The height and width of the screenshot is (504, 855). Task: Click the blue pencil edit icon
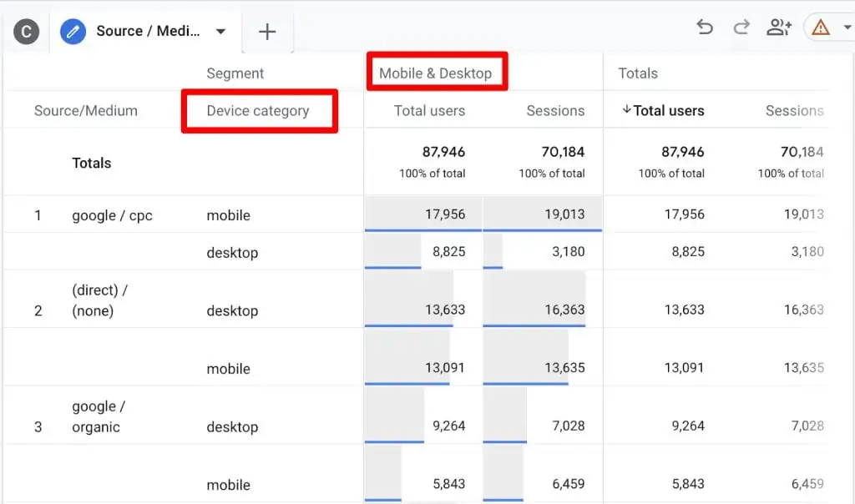[x=74, y=31]
